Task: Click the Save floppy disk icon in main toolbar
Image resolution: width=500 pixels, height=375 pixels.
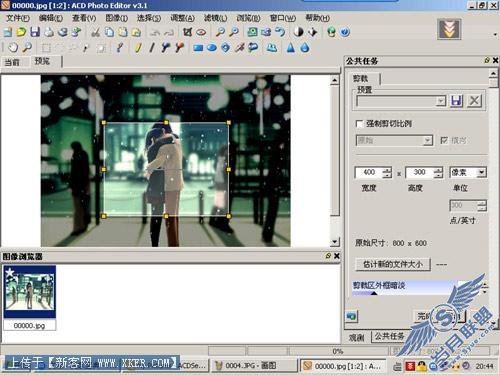Action: click(x=35, y=32)
